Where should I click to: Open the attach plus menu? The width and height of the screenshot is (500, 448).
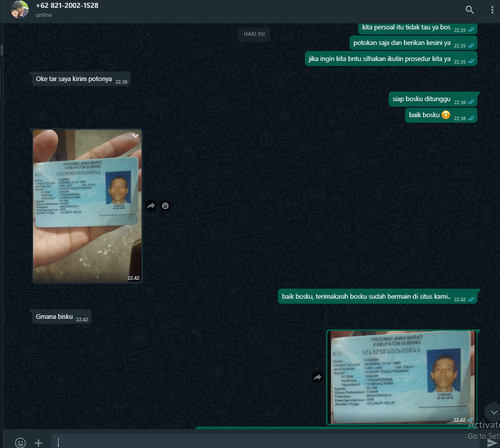(39, 443)
